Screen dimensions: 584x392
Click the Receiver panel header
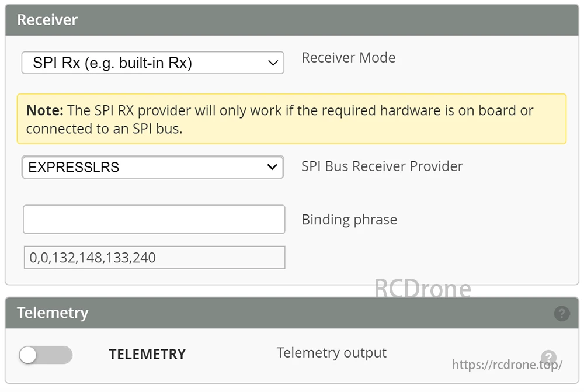(47, 19)
